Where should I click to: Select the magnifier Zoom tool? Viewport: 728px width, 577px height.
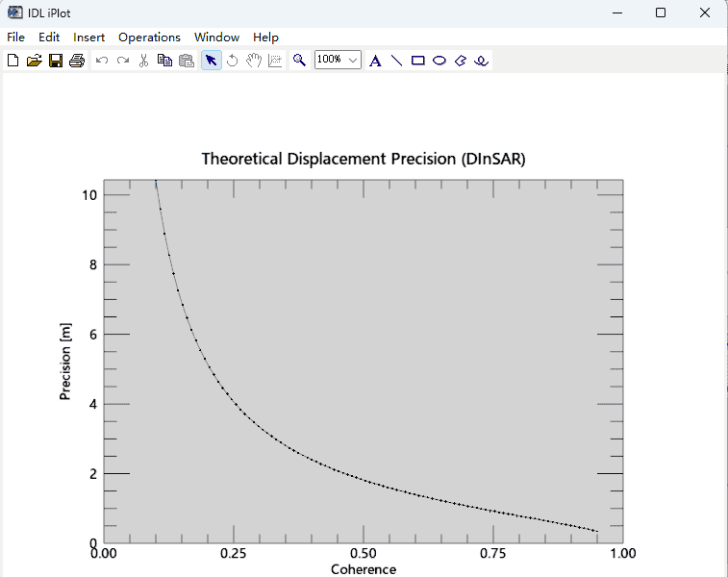[x=300, y=61]
